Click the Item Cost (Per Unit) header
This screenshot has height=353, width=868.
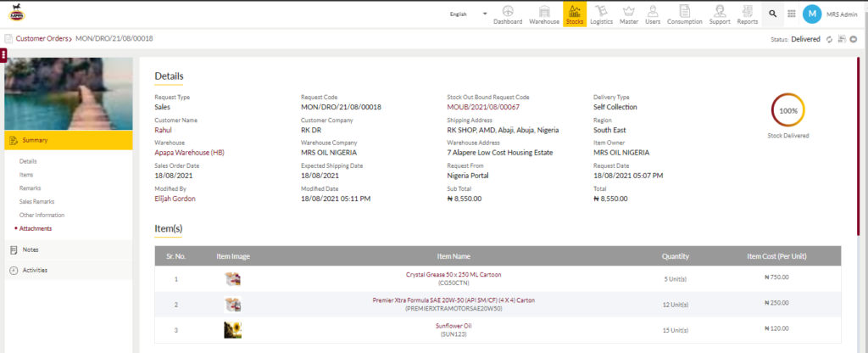tap(776, 256)
